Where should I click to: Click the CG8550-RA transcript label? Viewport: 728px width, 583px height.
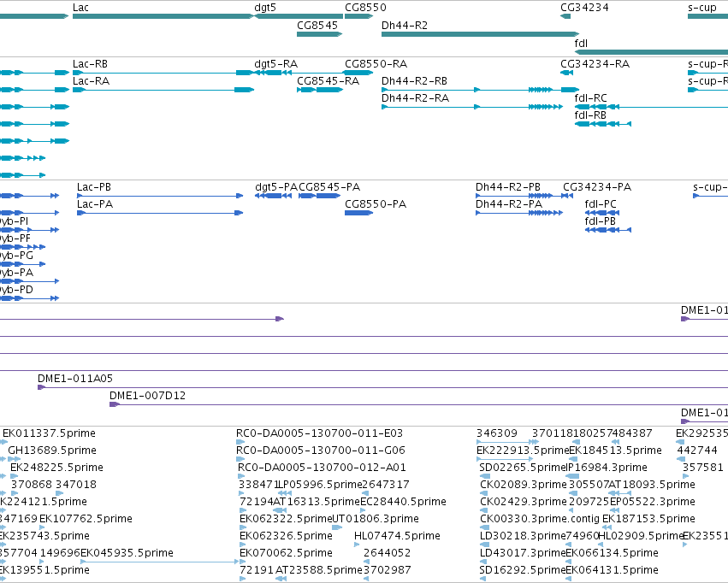376,64
